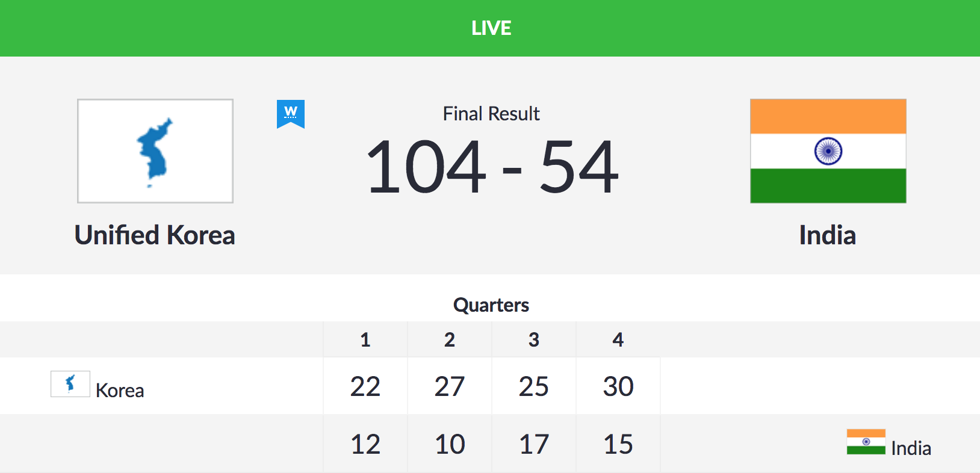Click India's third quarter score 17
The image size is (980, 473).
(534, 444)
